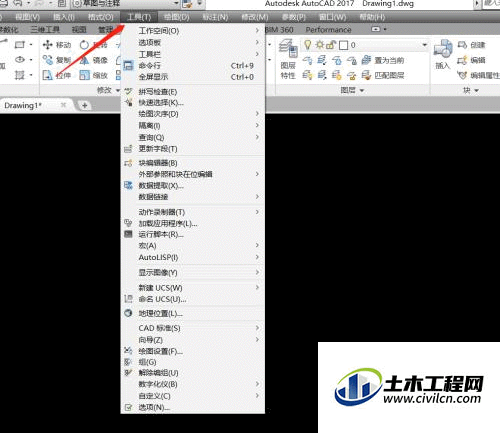The width and height of the screenshot is (500, 433).
Task: Toggle layer 0 padlock in layer list
Action: (x=330, y=45)
